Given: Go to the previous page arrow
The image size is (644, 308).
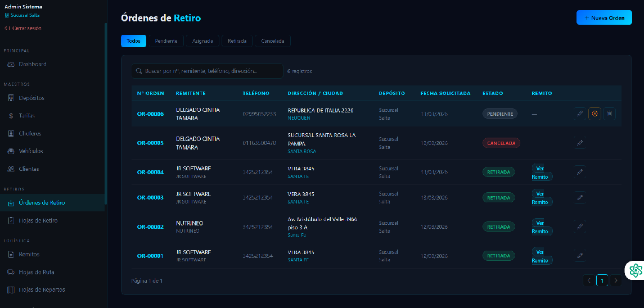Looking at the screenshot, I should pos(589,280).
